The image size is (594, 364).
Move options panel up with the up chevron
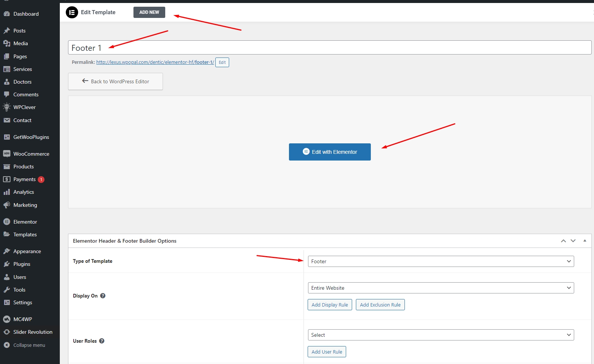[563, 241]
